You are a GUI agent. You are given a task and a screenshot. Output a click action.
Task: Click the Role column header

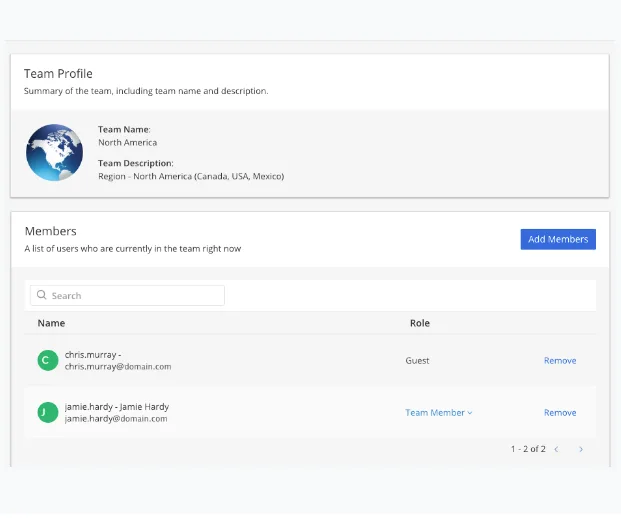click(x=420, y=323)
